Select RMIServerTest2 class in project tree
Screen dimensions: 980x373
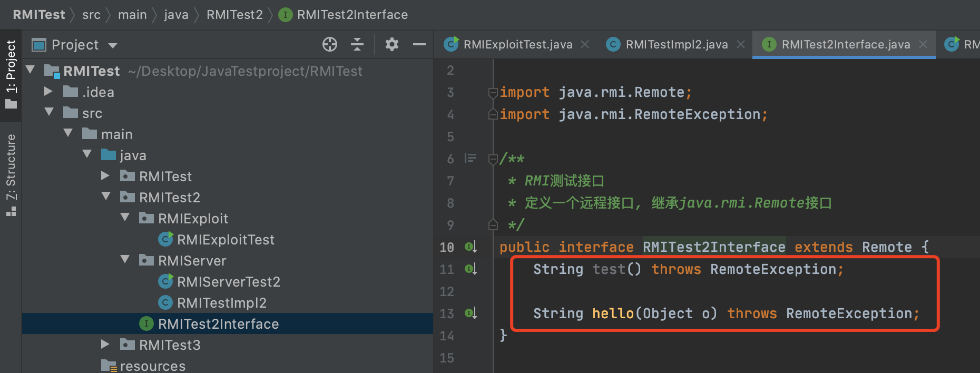228,282
